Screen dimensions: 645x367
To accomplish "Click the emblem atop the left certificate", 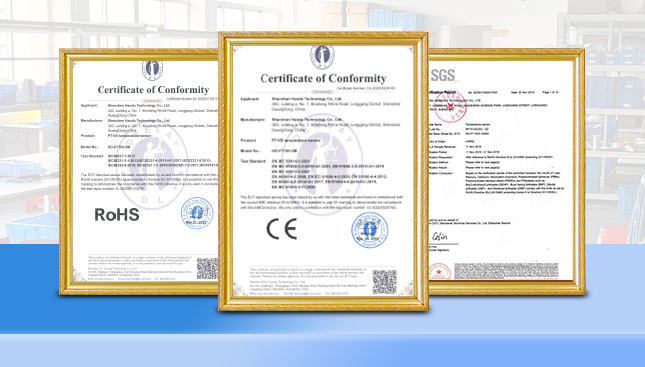I will 152,70.
